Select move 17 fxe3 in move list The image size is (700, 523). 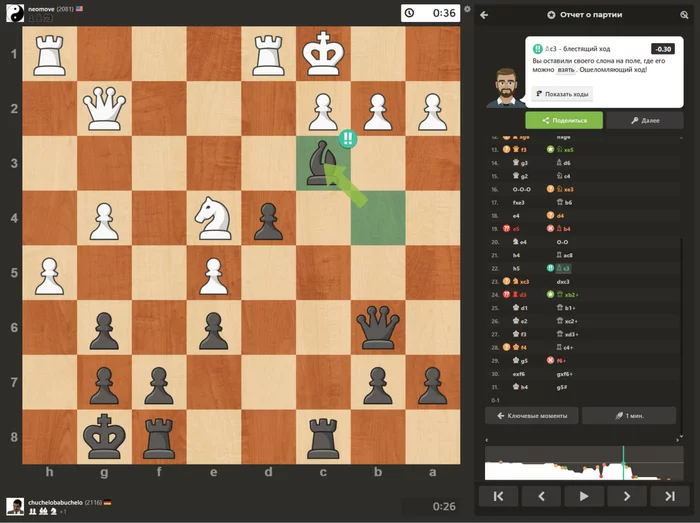click(x=518, y=203)
